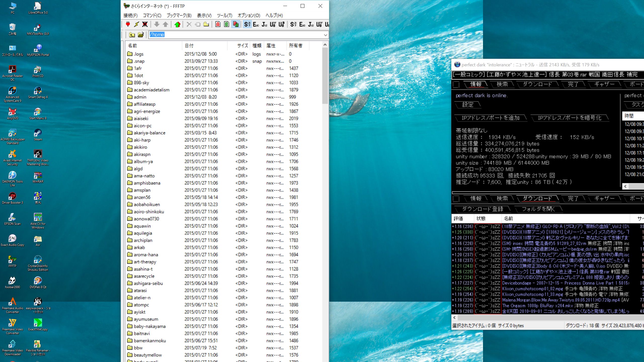Click the change-folder icon beside the path box

click(141, 35)
